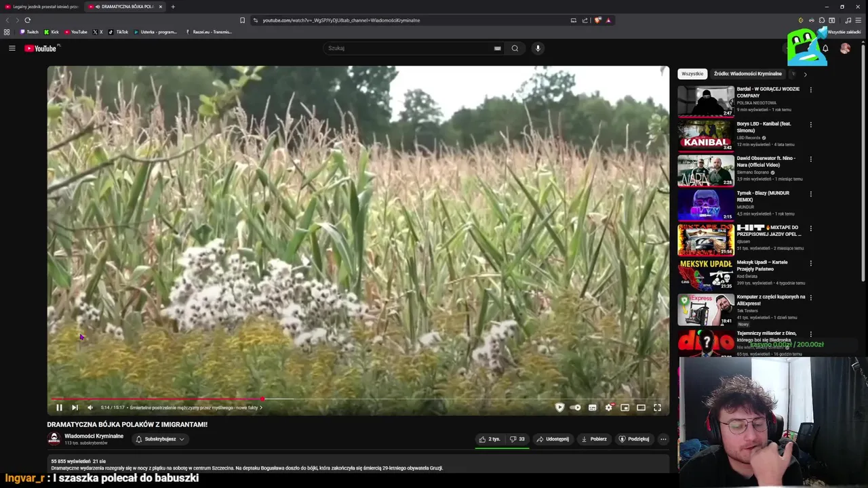Share video with Udostępnij button

[553, 439]
